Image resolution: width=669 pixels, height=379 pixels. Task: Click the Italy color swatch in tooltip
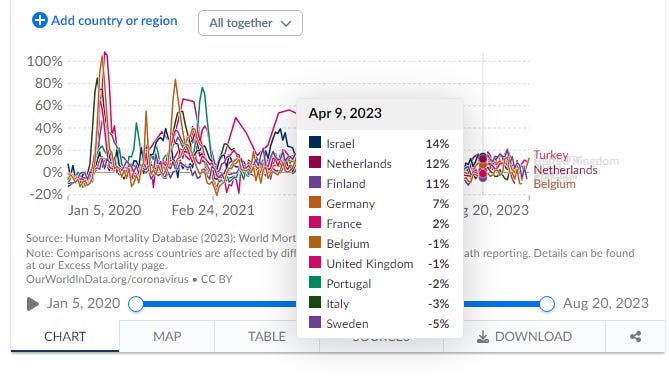point(315,302)
